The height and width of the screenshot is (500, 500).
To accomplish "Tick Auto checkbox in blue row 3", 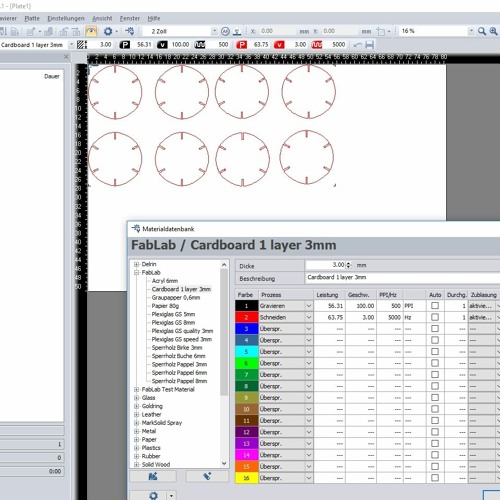I will coord(435,329).
